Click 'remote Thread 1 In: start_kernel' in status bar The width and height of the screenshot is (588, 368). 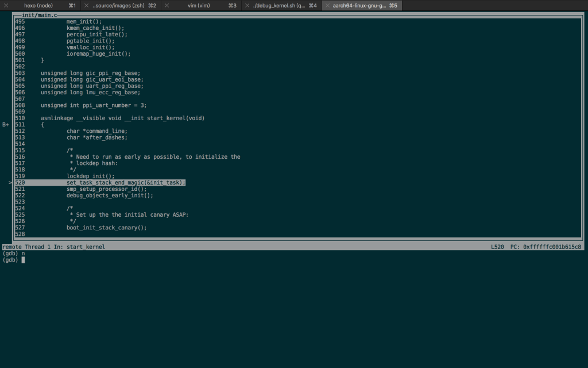click(x=53, y=247)
